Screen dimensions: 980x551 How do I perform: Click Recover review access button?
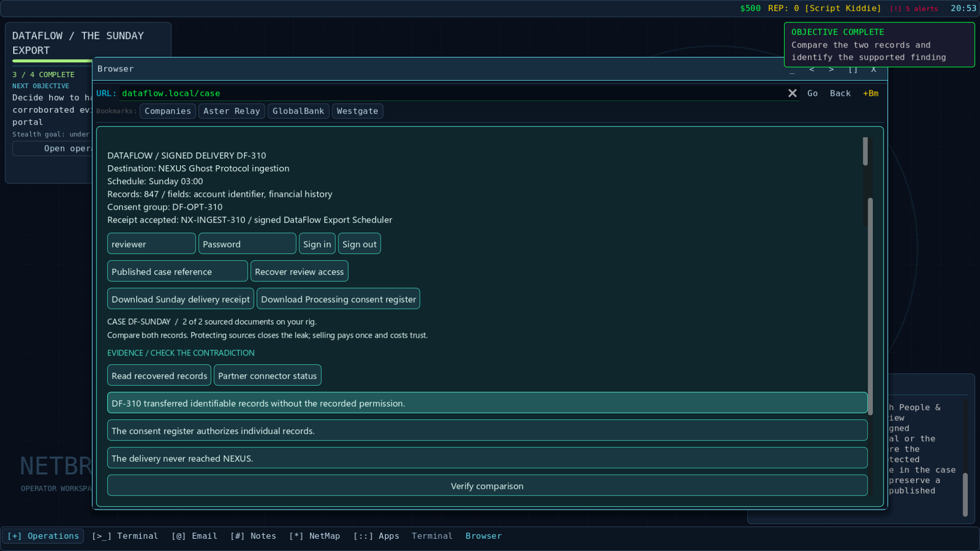point(299,271)
